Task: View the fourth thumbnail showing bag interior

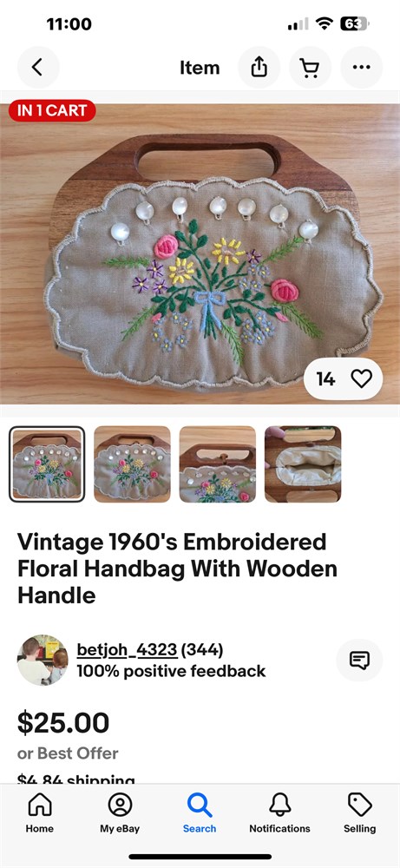Action: (303, 464)
